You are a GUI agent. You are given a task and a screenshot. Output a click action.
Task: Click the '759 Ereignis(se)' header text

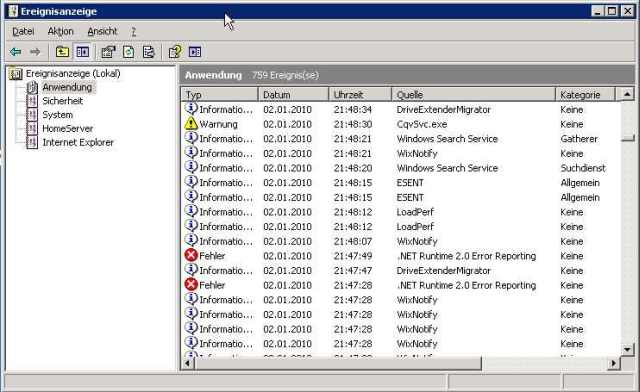(285, 75)
